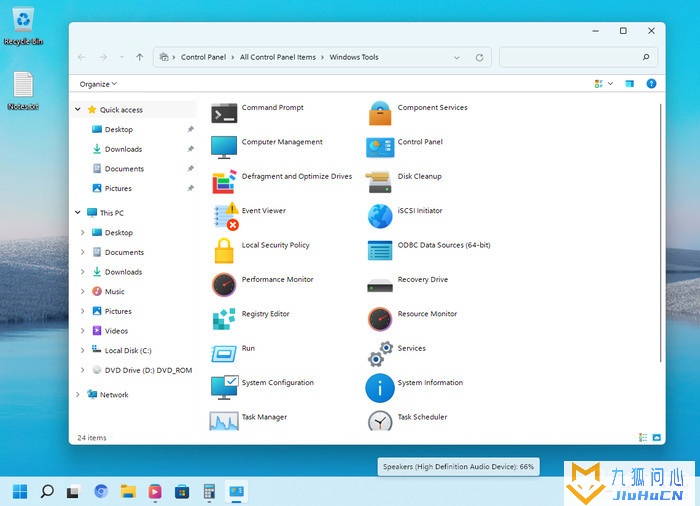Expand Local Disk (C:) node
Image resolution: width=700 pixels, height=506 pixels.
tap(82, 350)
